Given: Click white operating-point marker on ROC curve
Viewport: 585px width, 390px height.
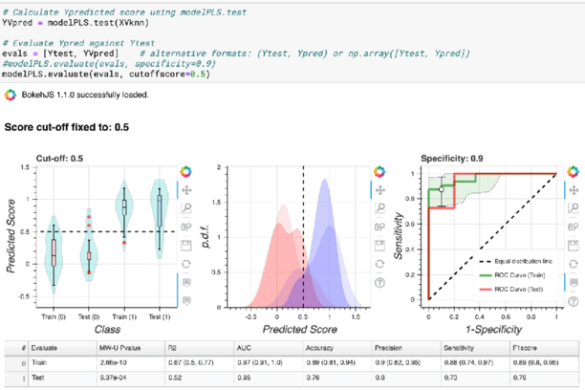Looking at the screenshot, I should 441,189.
